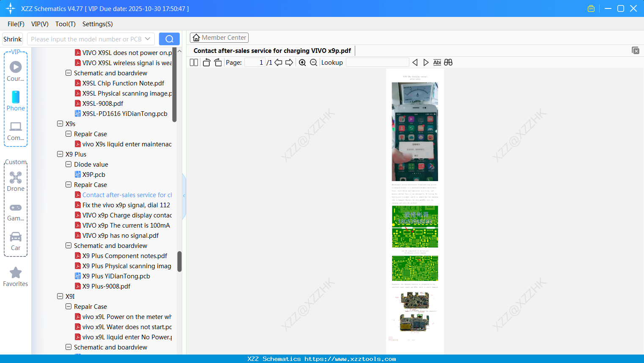Go to the previous page arrow
The width and height of the screenshot is (644, 363).
point(278,63)
